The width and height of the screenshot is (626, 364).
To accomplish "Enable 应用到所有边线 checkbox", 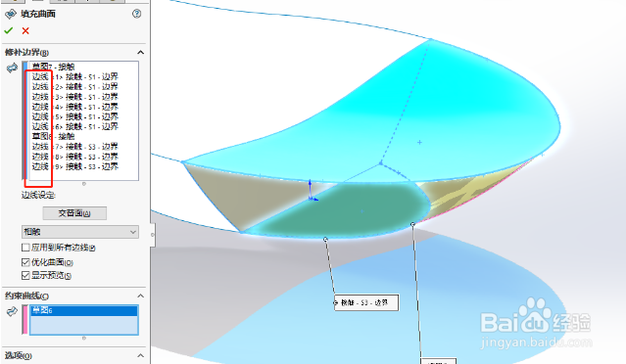I will tap(25, 248).
